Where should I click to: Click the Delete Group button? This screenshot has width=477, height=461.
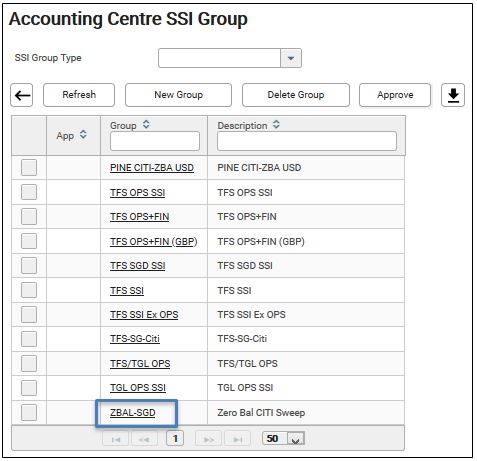pyautogui.click(x=296, y=95)
